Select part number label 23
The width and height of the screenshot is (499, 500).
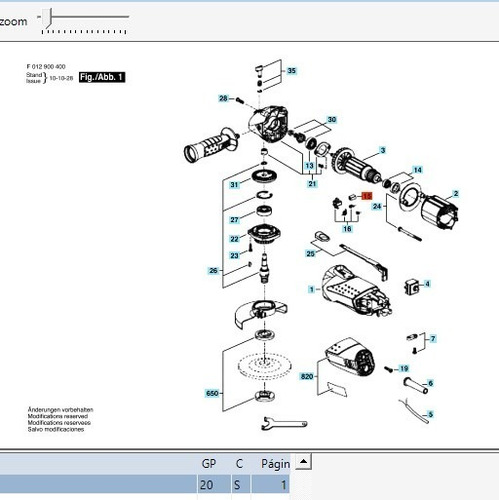[x=234, y=255]
